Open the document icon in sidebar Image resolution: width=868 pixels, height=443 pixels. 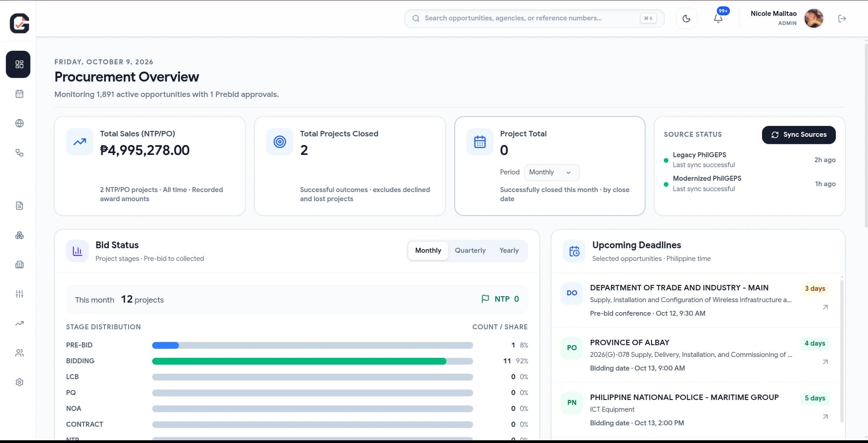(x=19, y=206)
